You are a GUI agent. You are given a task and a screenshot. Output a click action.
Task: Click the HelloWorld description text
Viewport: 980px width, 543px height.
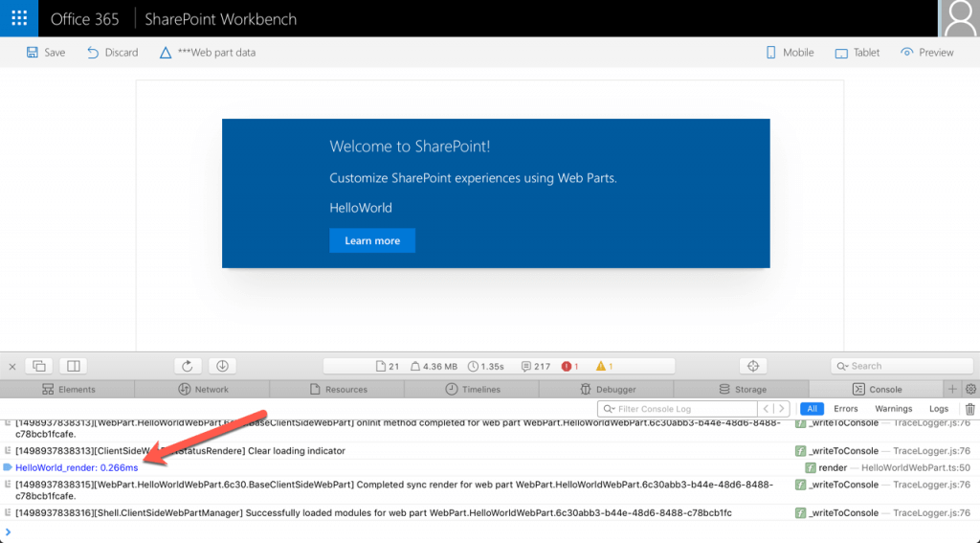coord(361,208)
